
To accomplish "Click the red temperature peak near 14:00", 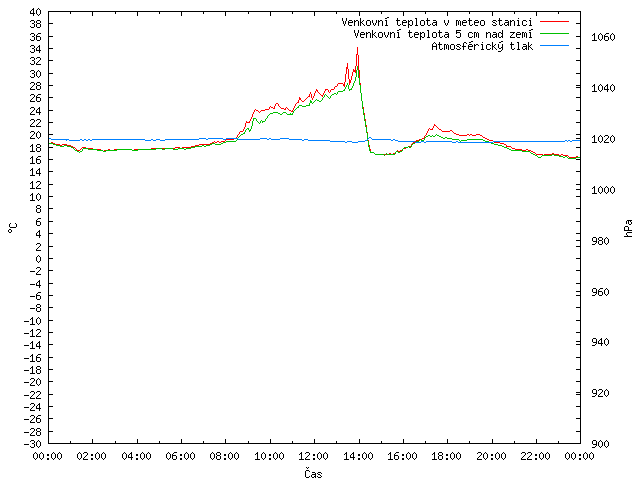I will point(358,48).
